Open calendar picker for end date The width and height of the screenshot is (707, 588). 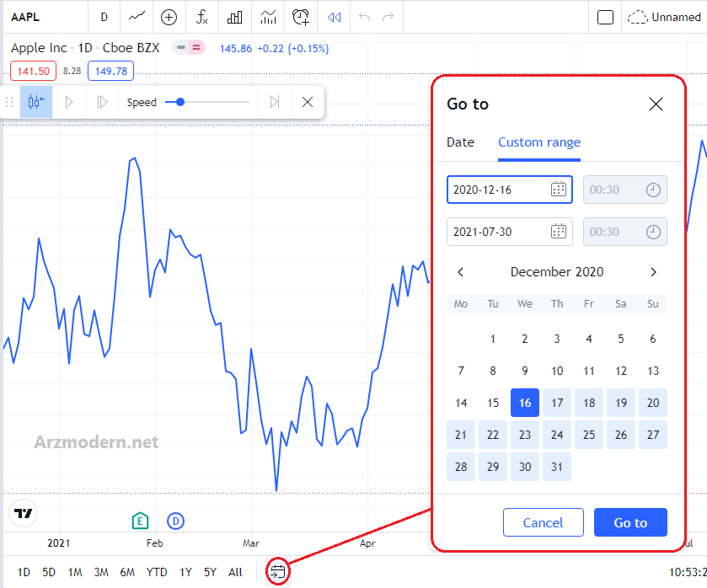tap(559, 232)
